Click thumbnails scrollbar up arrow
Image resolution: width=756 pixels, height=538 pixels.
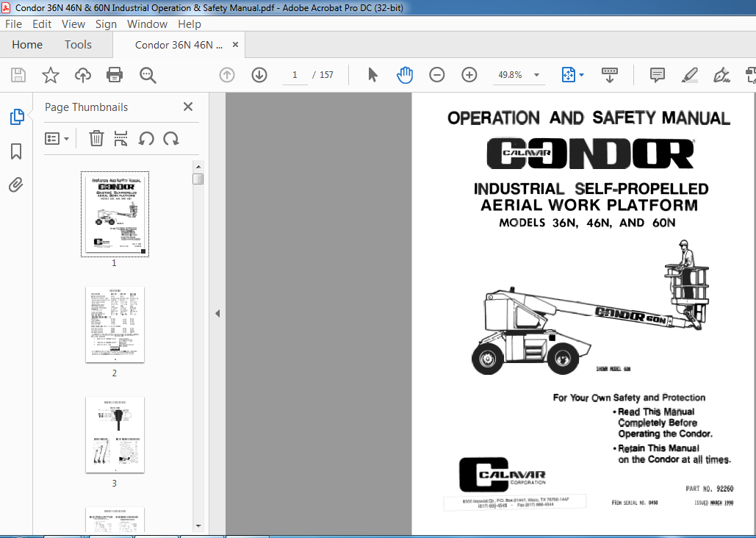198,166
